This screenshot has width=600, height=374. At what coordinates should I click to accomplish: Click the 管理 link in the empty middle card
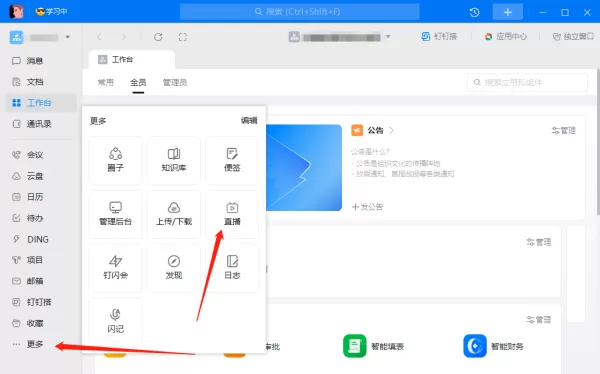point(539,242)
